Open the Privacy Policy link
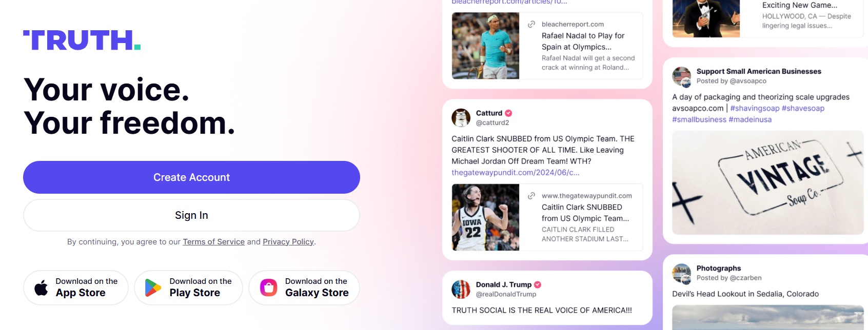Screen dimensions: 868x330 (288, 242)
